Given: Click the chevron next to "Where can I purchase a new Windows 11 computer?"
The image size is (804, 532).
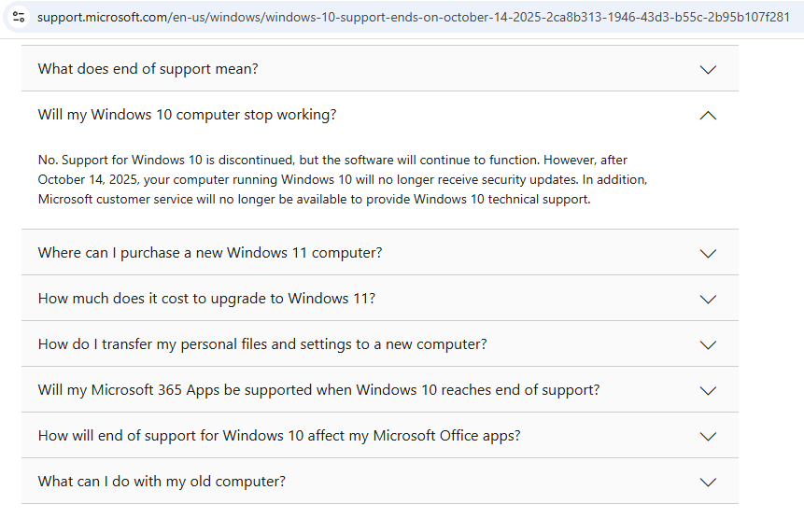Looking at the screenshot, I should tap(708, 253).
